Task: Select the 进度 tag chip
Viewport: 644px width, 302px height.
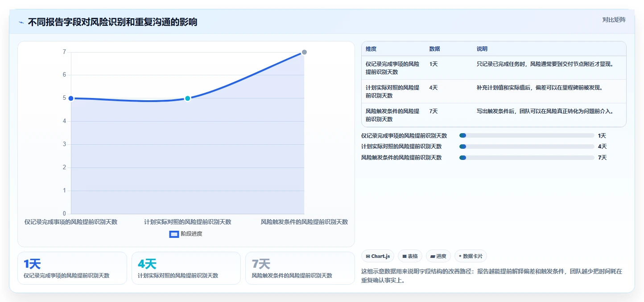Action: [438, 256]
